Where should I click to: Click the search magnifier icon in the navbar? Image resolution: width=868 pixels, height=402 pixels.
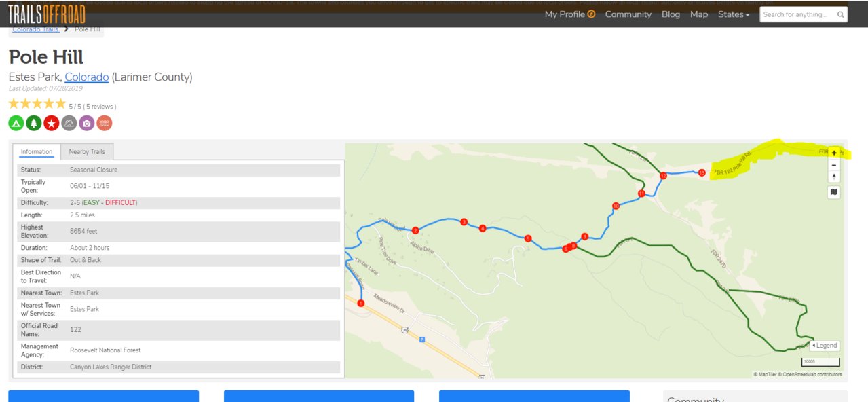click(840, 14)
